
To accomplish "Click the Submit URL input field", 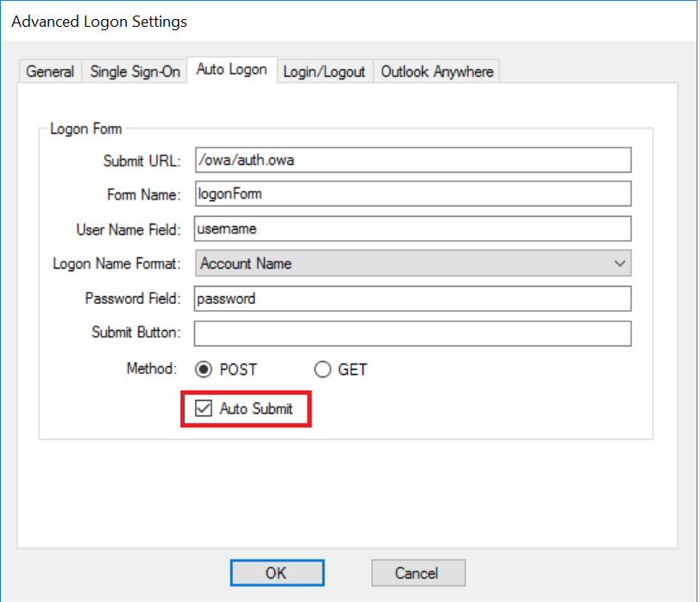I will (413, 160).
